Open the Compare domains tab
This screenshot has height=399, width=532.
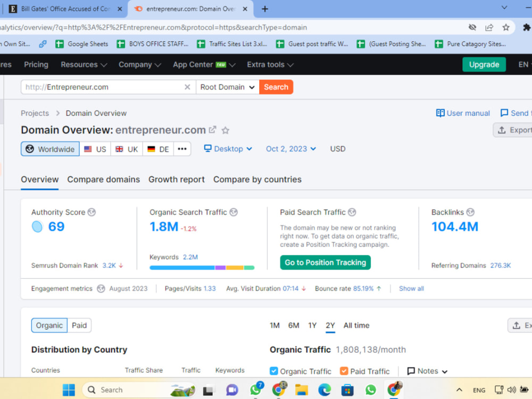104,179
